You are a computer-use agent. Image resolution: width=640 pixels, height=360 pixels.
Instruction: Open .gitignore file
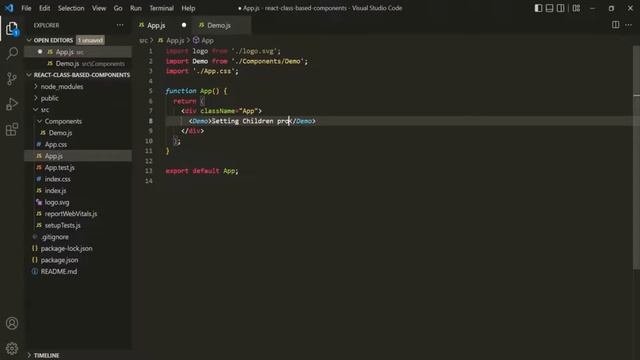(x=55, y=237)
